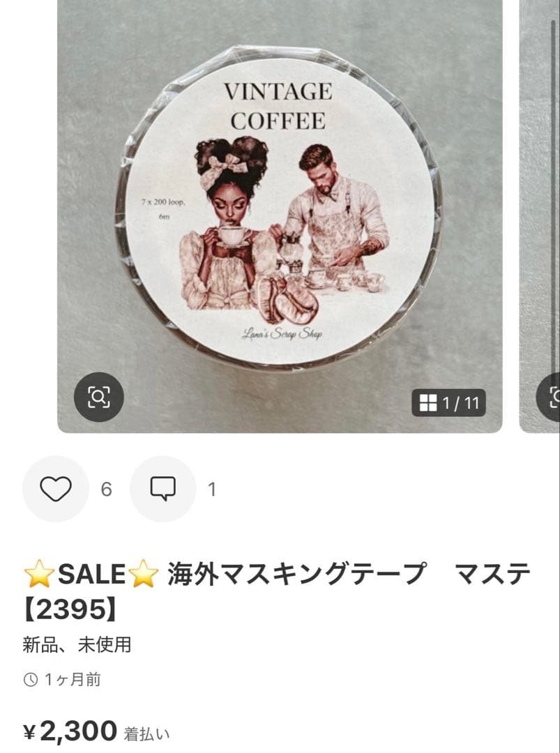Click the like count number 6
Image resolution: width=560 pixels, height=753 pixels.
click(x=106, y=489)
